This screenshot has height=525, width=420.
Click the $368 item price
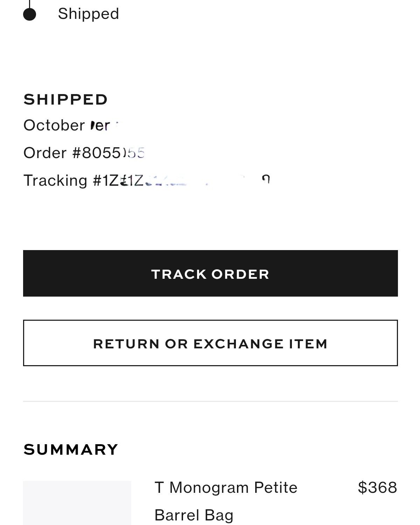[x=377, y=488]
